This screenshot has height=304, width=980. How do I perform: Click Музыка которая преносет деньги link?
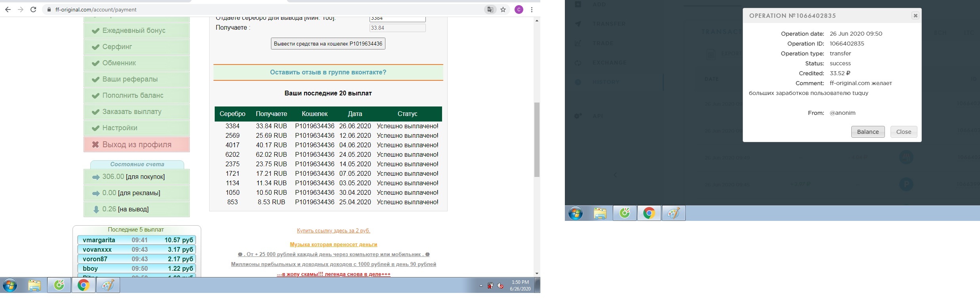click(334, 245)
